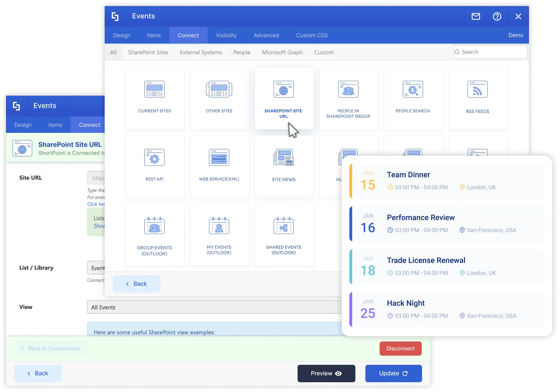Select the SharePoint Site URL connection icon

284,89
